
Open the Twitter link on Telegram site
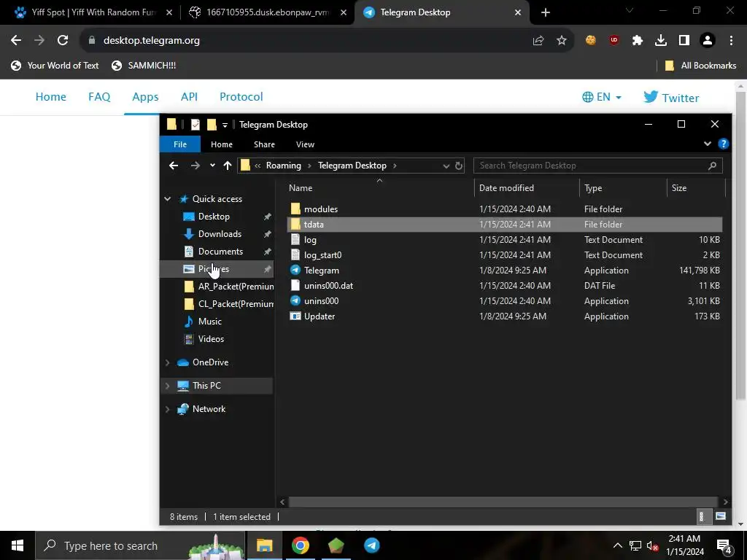(x=671, y=97)
